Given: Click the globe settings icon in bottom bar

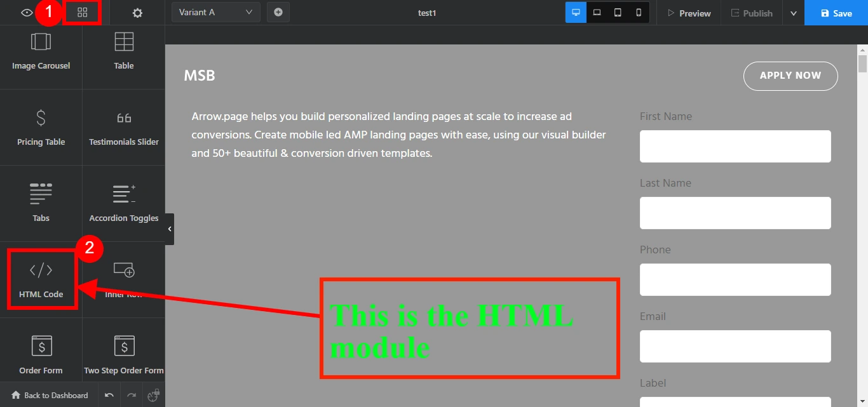Looking at the screenshot, I should (153, 396).
